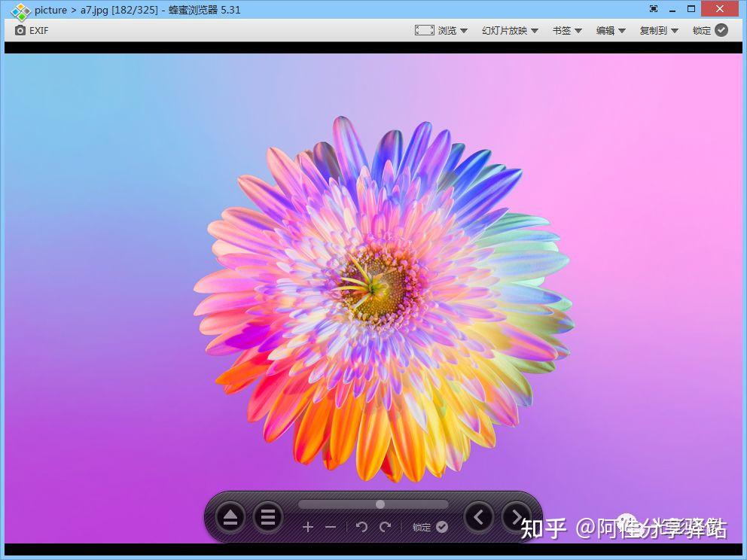Image resolution: width=747 pixels, height=560 pixels.
Task: Zoom in using the plus icon
Action: click(x=308, y=527)
